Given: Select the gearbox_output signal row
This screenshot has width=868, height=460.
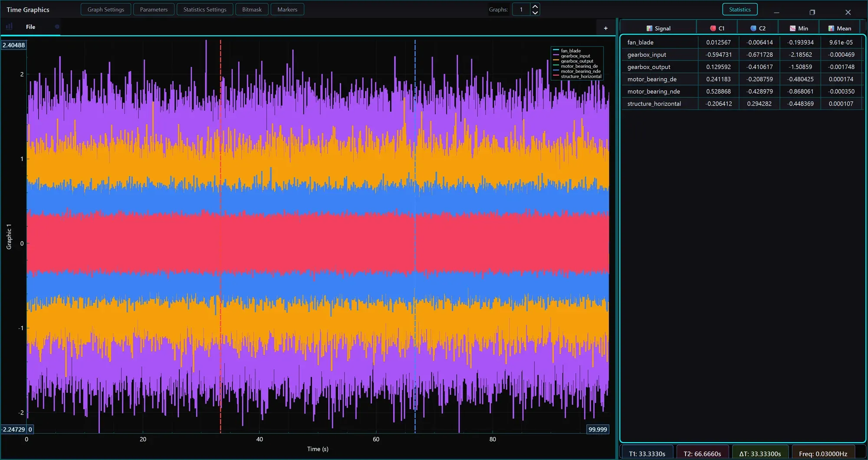Looking at the screenshot, I should pyautogui.click(x=742, y=67).
